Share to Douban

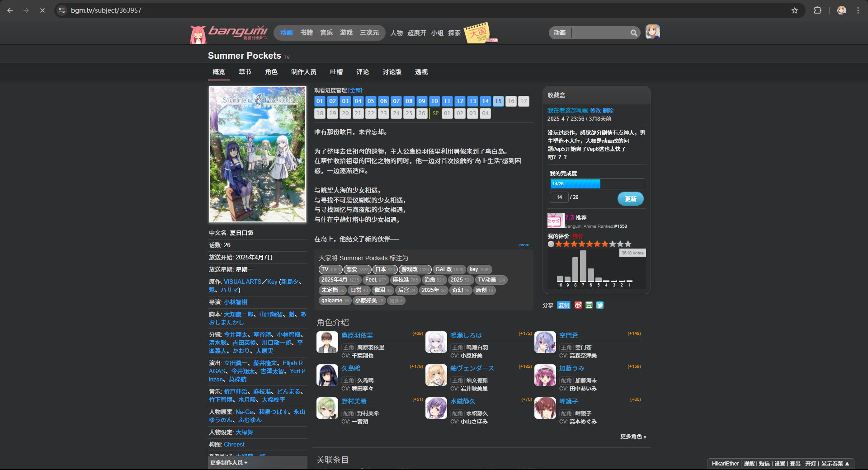(589, 305)
